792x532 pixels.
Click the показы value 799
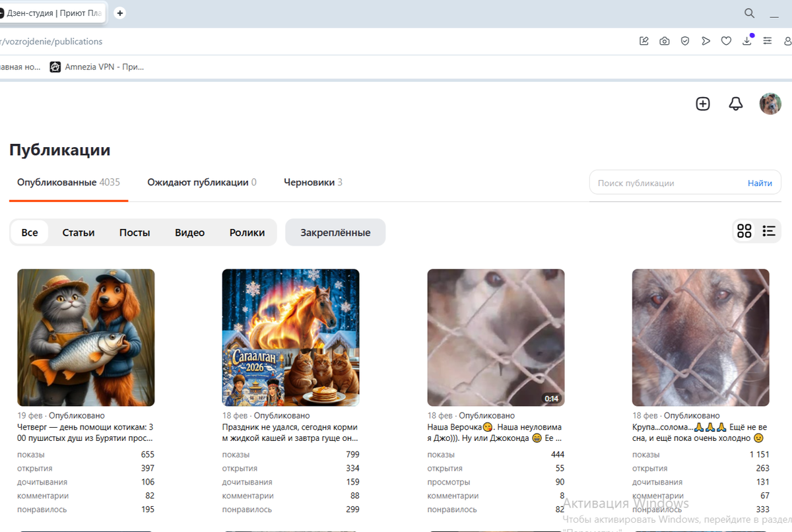point(352,454)
